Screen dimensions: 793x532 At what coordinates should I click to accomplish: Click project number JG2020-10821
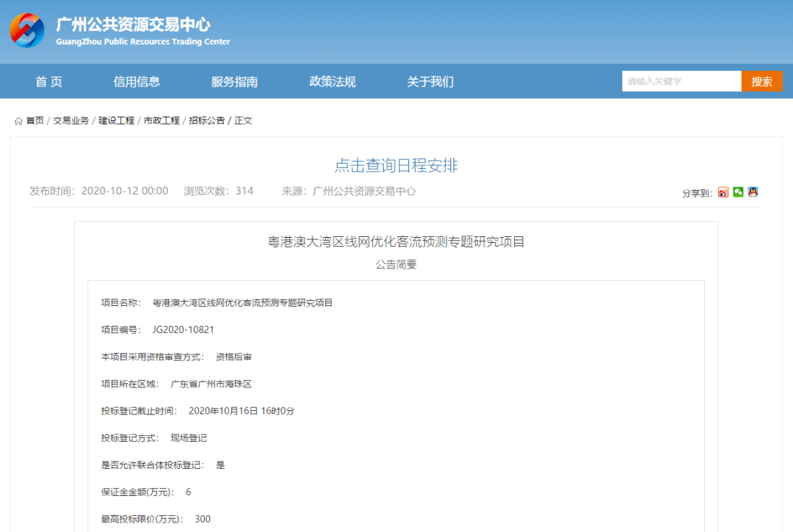pos(183,329)
